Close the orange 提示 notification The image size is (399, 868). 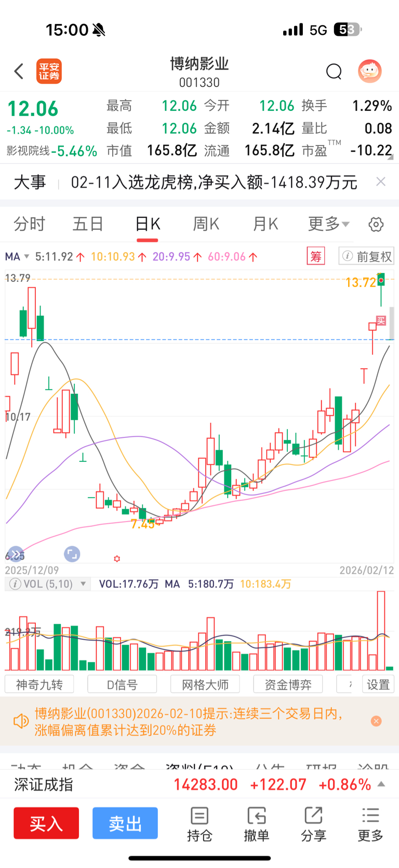click(x=377, y=721)
